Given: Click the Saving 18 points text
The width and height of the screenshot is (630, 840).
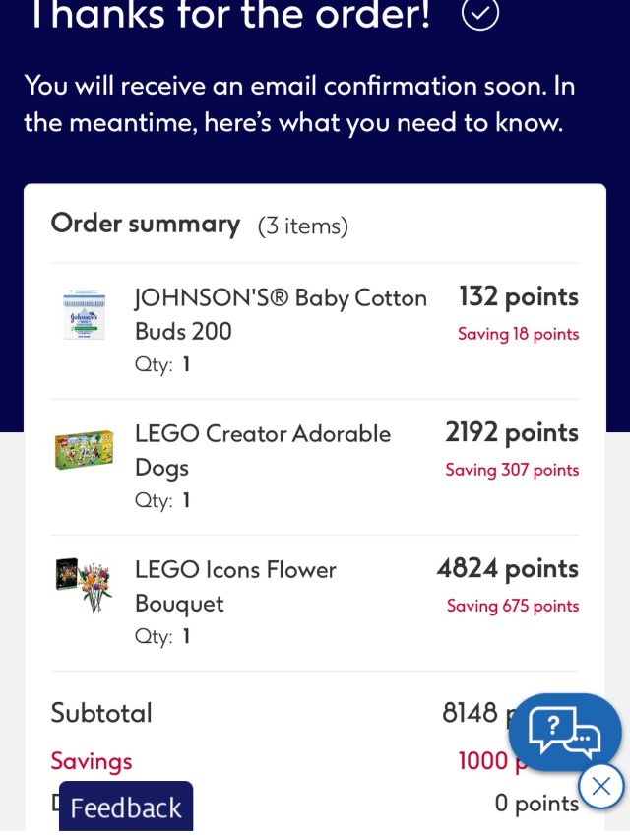Looking at the screenshot, I should coord(518,334).
